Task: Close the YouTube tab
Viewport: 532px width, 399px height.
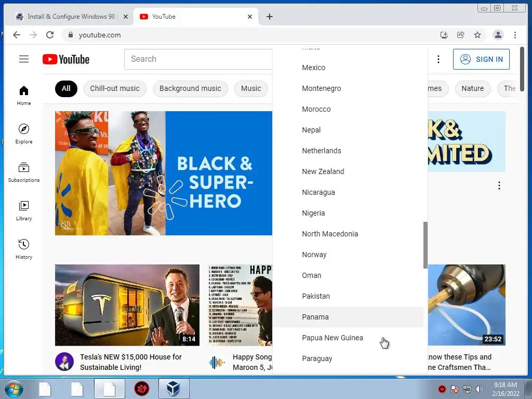Action: pyautogui.click(x=250, y=17)
